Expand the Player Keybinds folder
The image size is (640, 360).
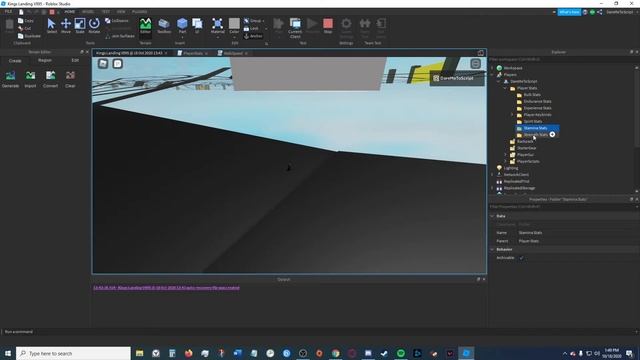pos(512,115)
